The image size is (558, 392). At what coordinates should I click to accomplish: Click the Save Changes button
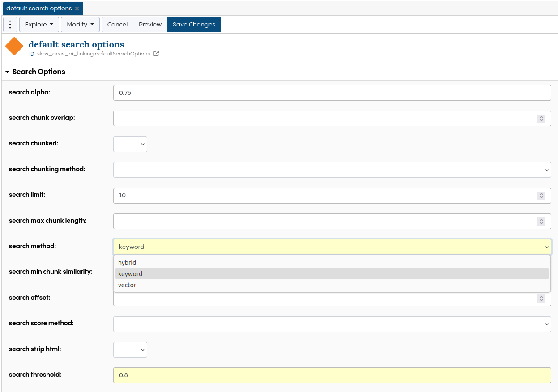(194, 25)
